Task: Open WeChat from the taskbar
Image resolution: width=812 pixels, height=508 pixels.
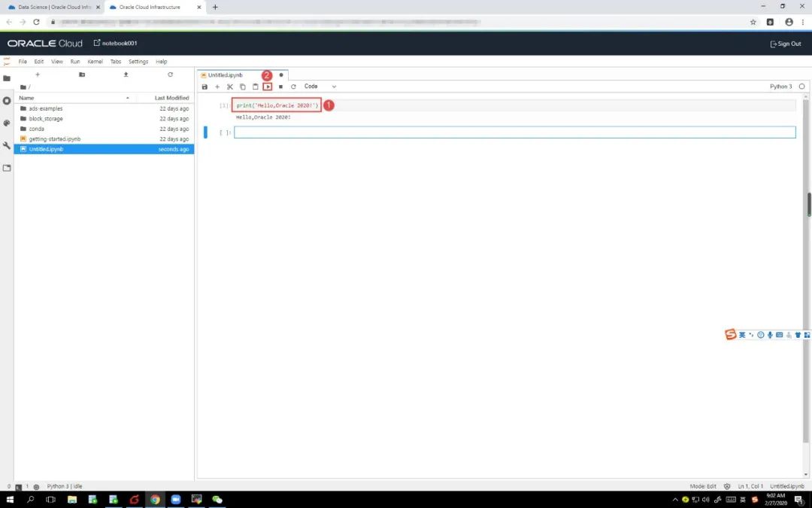Action: point(217,500)
